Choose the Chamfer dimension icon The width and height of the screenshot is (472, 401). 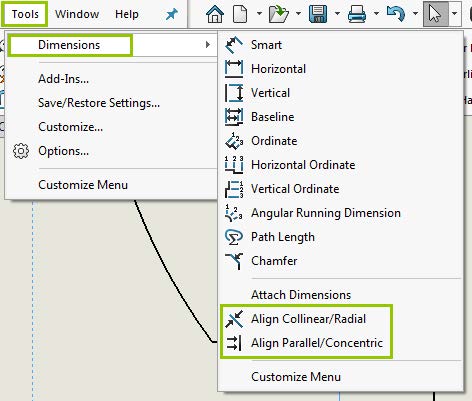click(234, 261)
